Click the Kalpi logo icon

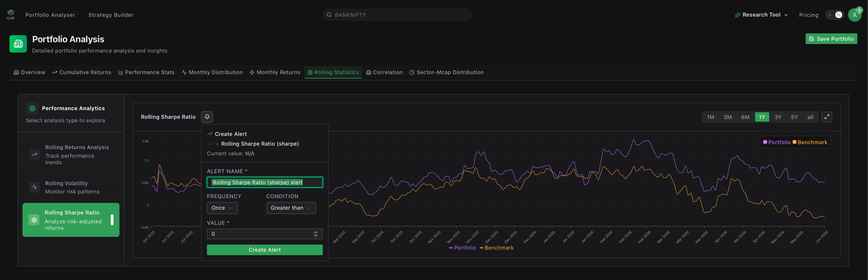coord(10,14)
